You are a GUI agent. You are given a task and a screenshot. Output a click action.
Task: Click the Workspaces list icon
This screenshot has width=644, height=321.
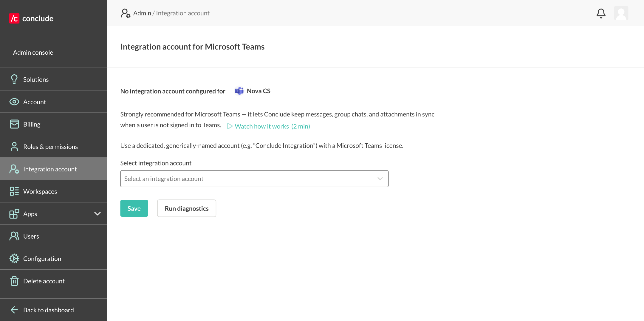click(x=14, y=191)
